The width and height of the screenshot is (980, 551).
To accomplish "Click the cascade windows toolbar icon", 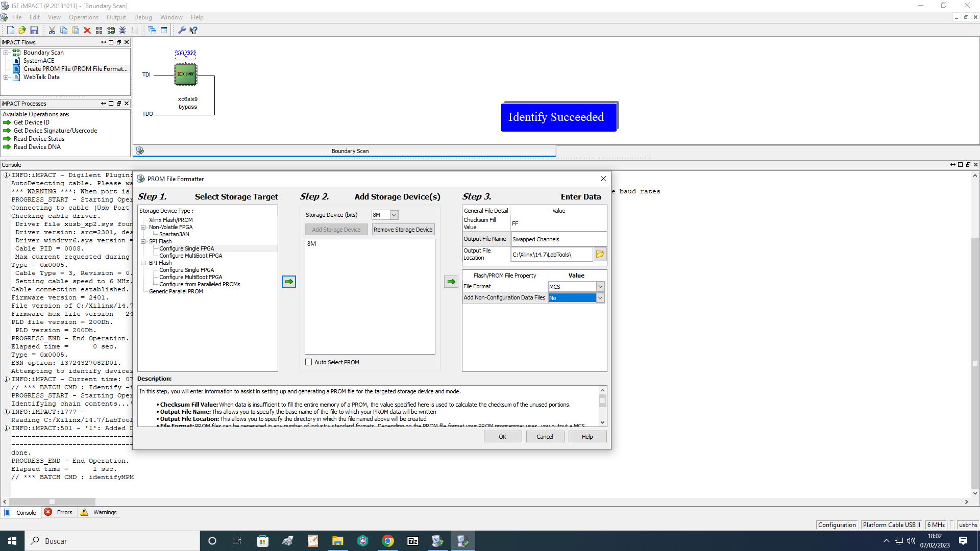I will click(x=152, y=31).
